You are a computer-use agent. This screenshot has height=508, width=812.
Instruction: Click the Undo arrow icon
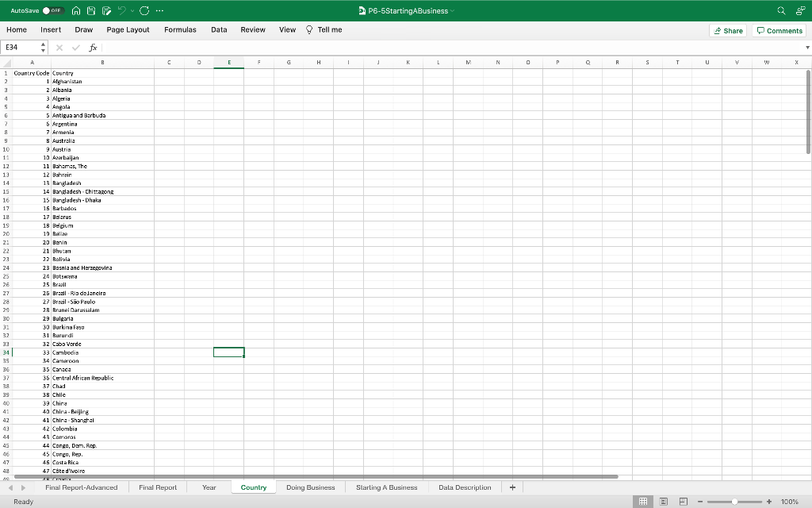click(x=121, y=10)
